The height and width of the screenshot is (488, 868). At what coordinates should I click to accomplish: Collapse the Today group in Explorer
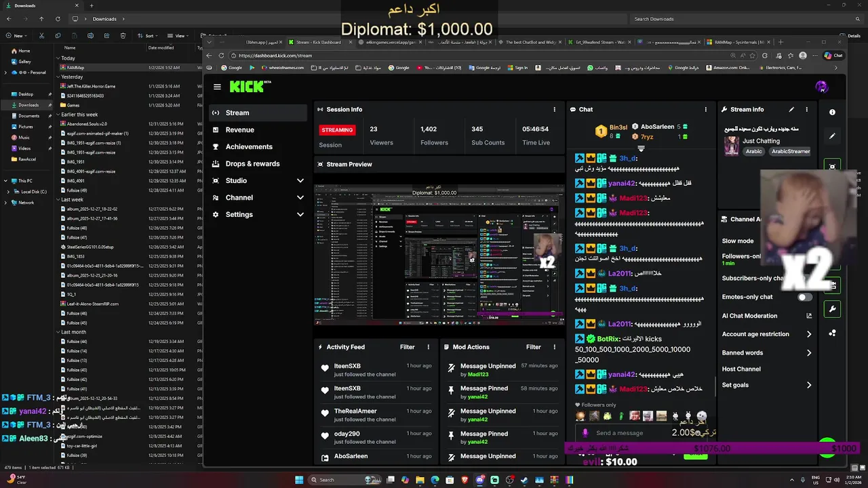tap(58, 58)
